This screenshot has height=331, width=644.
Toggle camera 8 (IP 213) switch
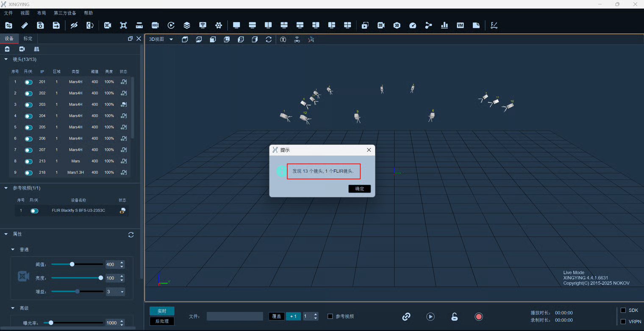28,161
